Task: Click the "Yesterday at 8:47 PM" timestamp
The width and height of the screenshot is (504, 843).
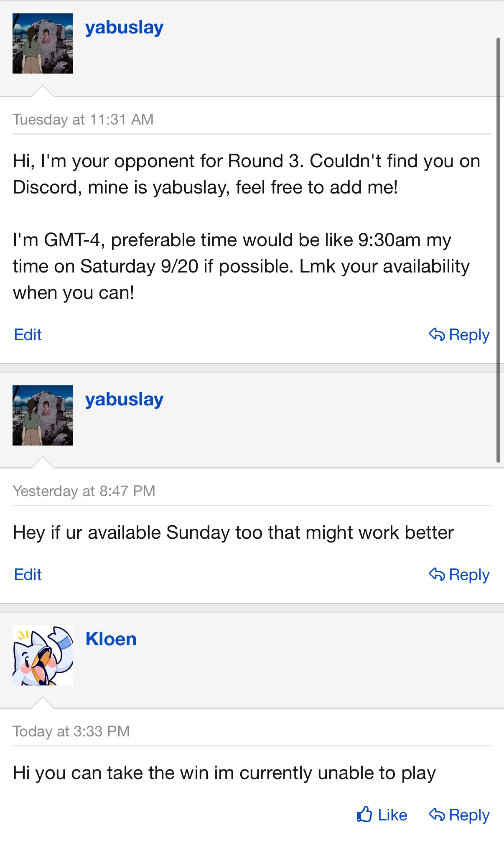Action: (84, 491)
